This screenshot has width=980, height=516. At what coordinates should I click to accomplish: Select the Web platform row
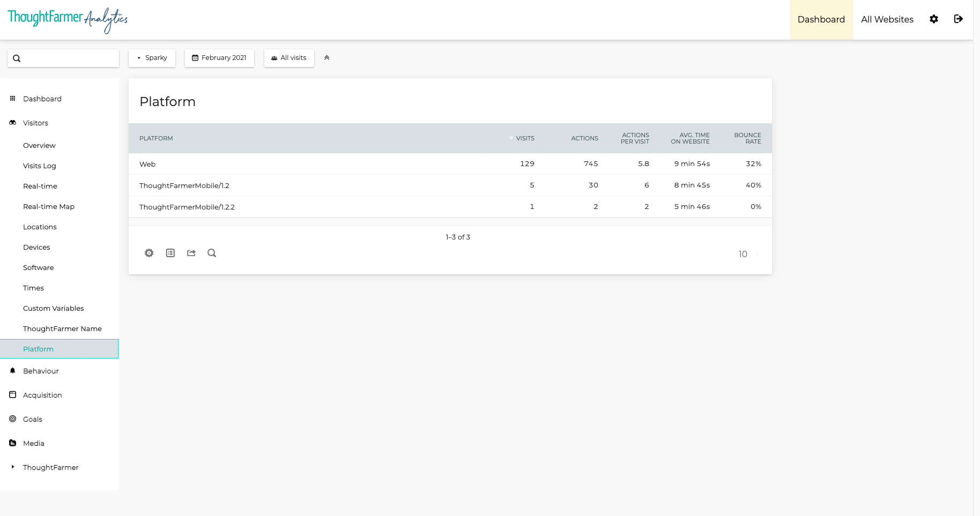(450, 164)
